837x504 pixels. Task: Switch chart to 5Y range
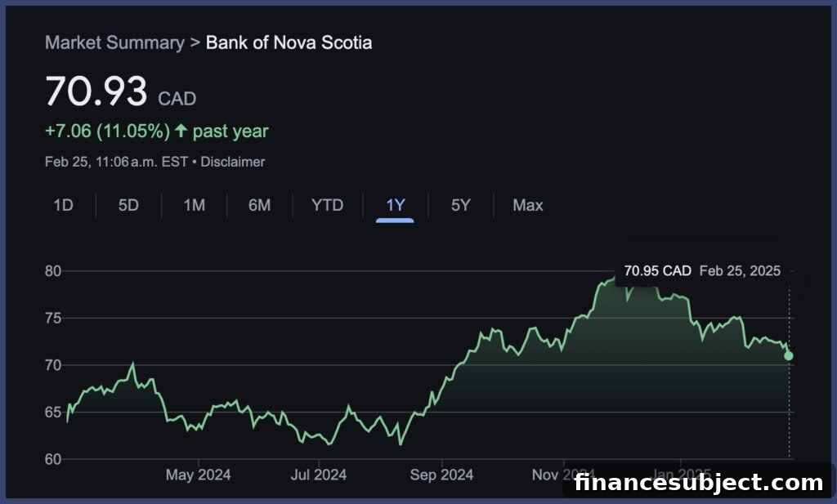pos(461,205)
